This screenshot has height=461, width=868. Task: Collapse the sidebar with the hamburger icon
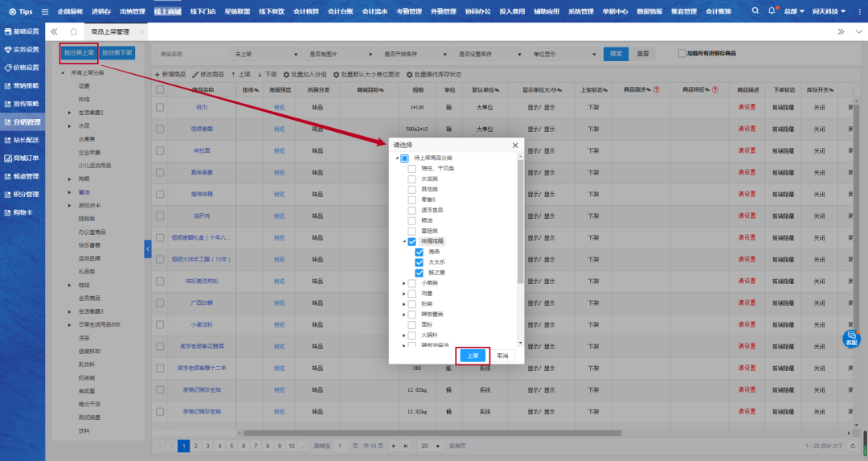coord(44,12)
